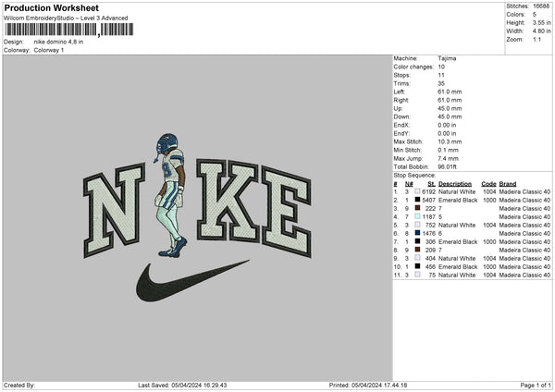Screen dimensions: 555x392
Task: Click stitch count 1187 in stop 4
Action: (428, 216)
